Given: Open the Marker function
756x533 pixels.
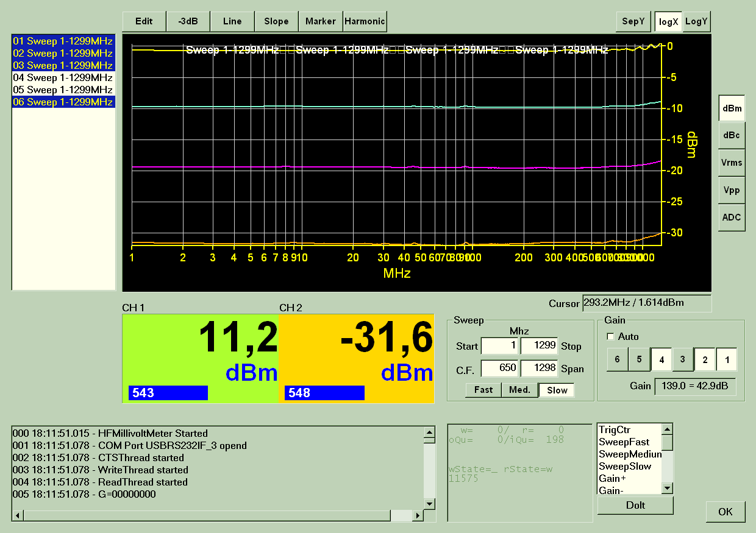Looking at the screenshot, I should point(321,21).
